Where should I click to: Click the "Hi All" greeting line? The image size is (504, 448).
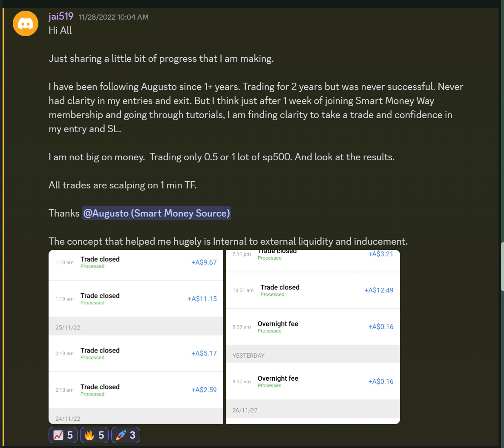coord(60,30)
